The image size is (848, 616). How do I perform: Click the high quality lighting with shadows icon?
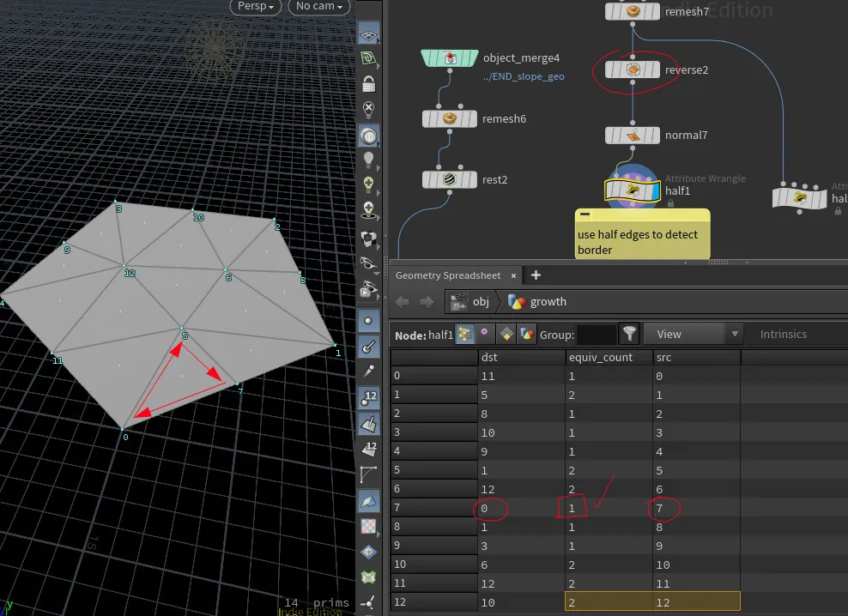[368, 210]
